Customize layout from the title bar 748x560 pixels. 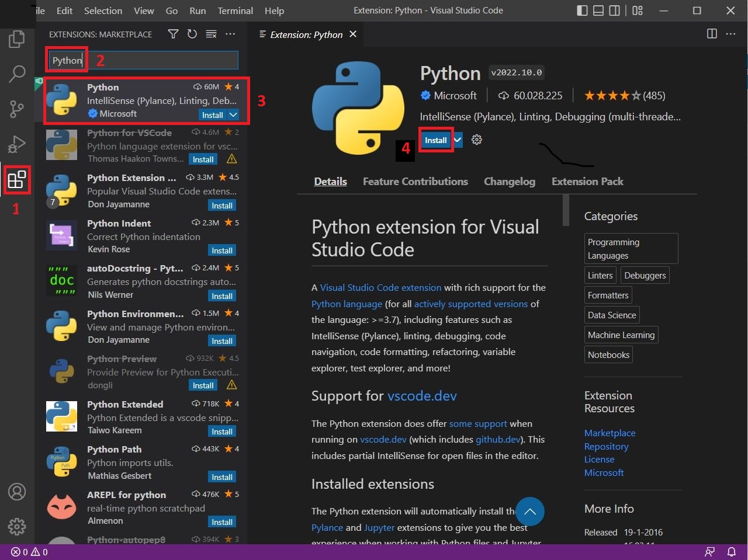click(x=638, y=11)
